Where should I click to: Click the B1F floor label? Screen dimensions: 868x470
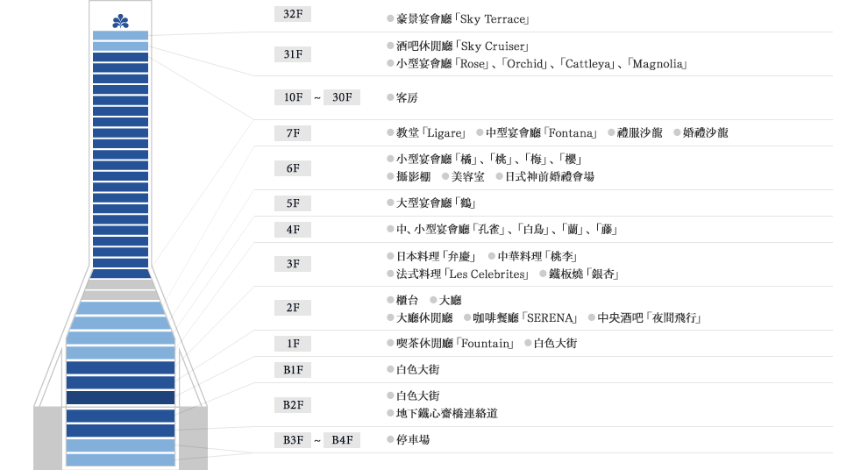pos(293,370)
